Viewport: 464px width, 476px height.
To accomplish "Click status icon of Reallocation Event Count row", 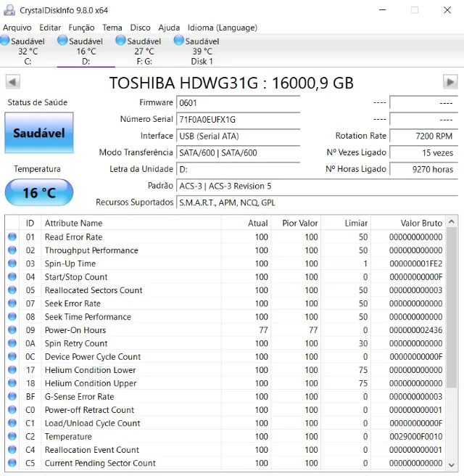I will (x=12, y=450).
